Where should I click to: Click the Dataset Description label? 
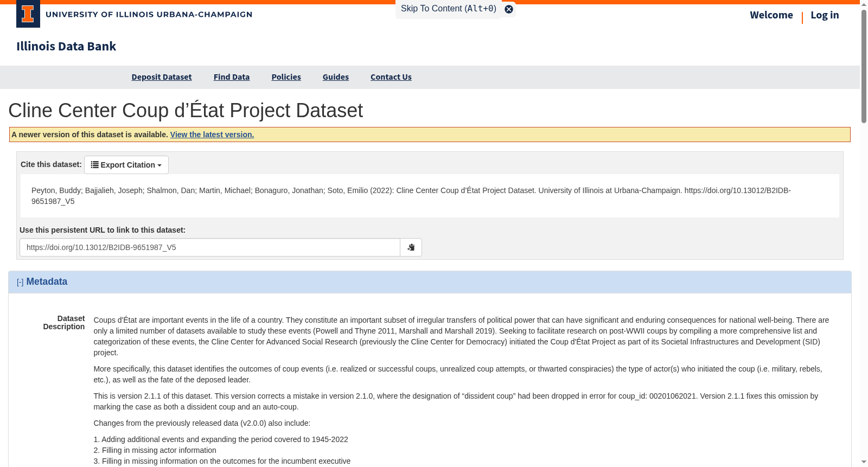[x=64, y=323]
